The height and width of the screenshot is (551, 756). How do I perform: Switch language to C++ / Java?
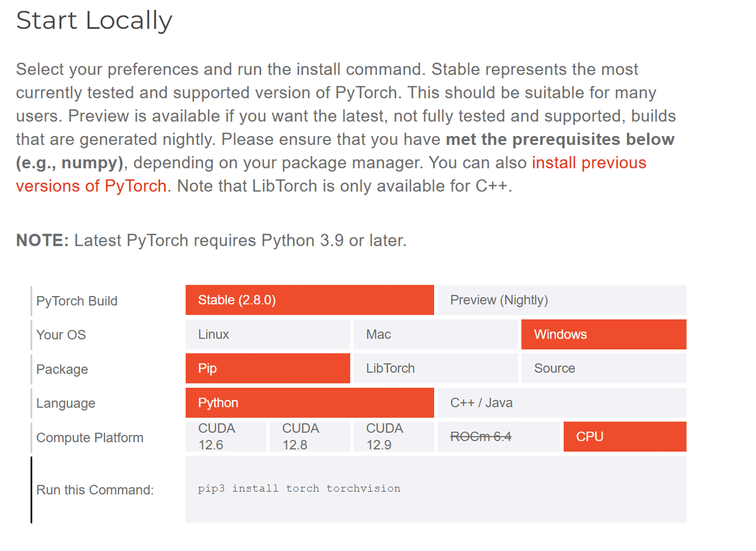coord(561,402)
